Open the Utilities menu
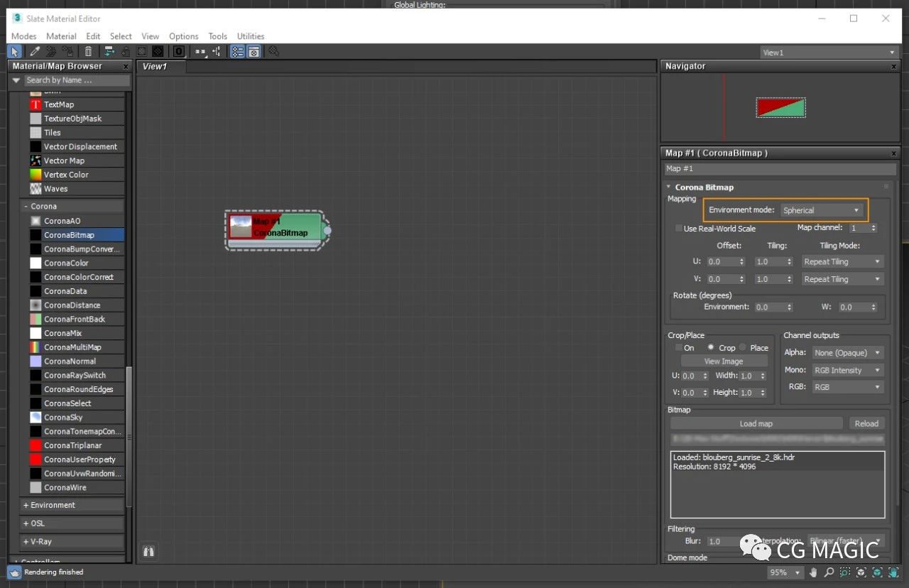Screen dimensions: 909x588 (251, 36)
